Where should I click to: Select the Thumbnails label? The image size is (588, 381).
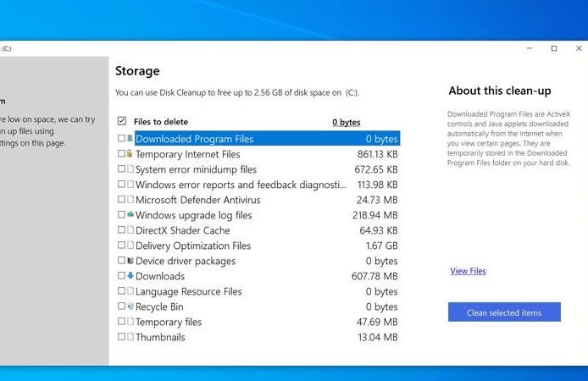160,337
